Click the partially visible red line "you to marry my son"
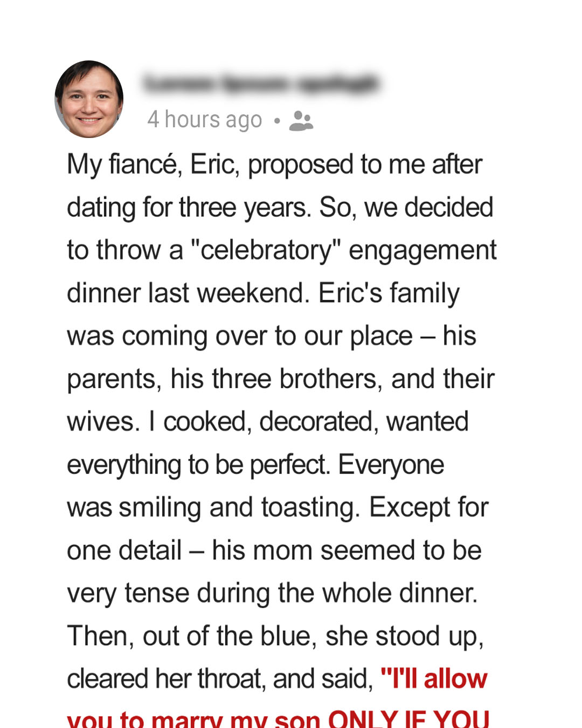 tap(194, 719)
